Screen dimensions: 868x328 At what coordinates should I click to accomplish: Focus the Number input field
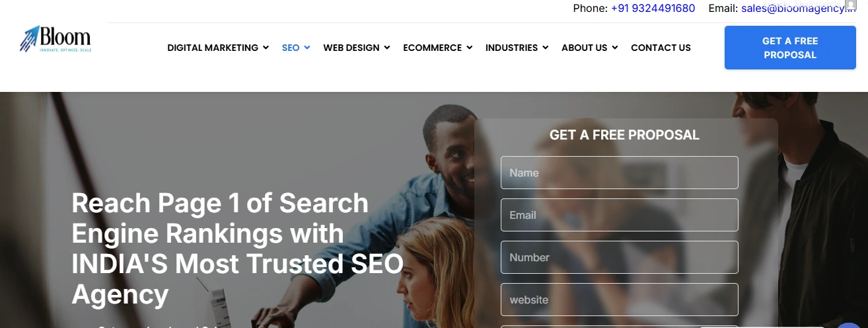(x=619, y=257)
